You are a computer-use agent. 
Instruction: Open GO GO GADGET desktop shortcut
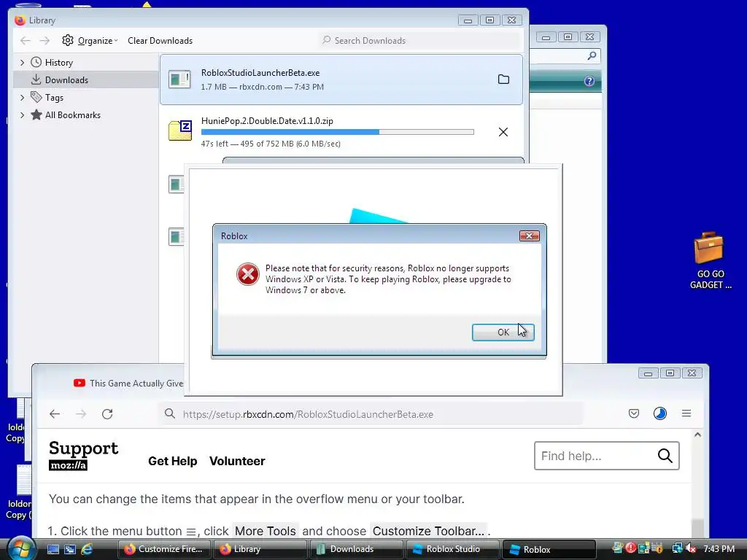(x=711, y=260)
